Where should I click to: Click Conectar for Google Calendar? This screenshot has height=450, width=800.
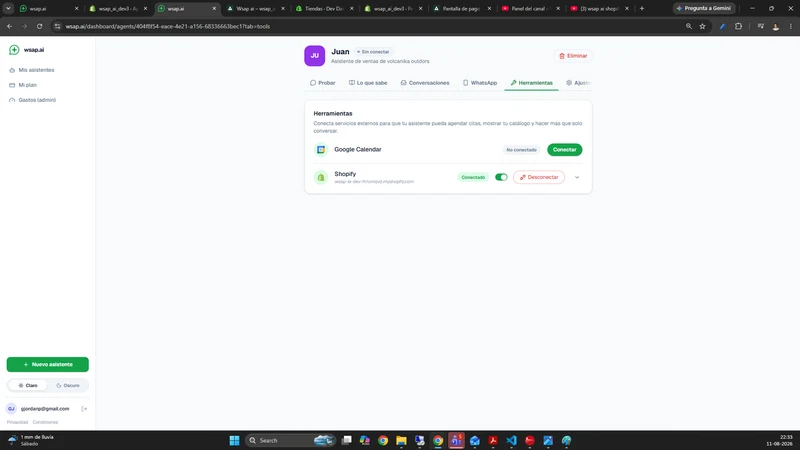[x=564, y=149]
